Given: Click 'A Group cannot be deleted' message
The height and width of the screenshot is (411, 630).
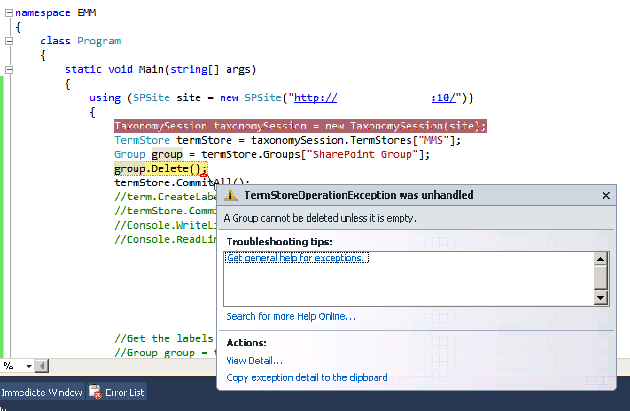Looking at the screenshot, I should [x=320, y=218].
